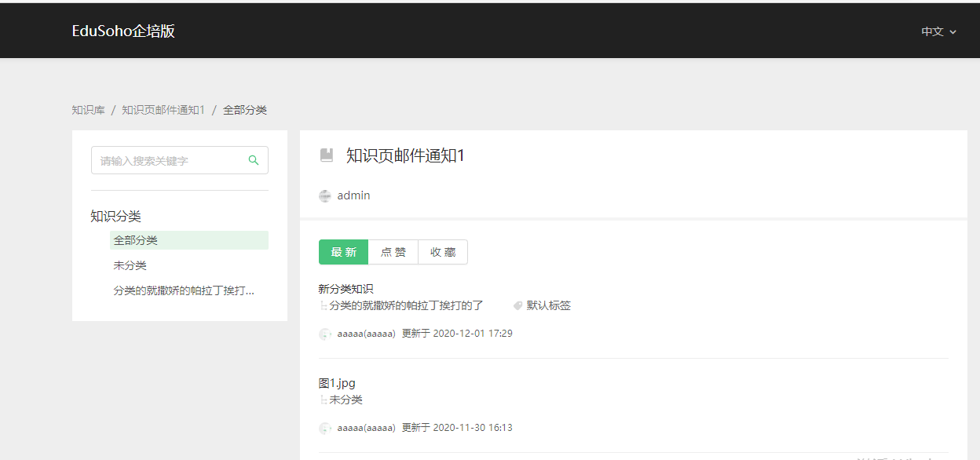Click the category icon before 未分类 under 图1.jpg

click(x=323, y=400)
